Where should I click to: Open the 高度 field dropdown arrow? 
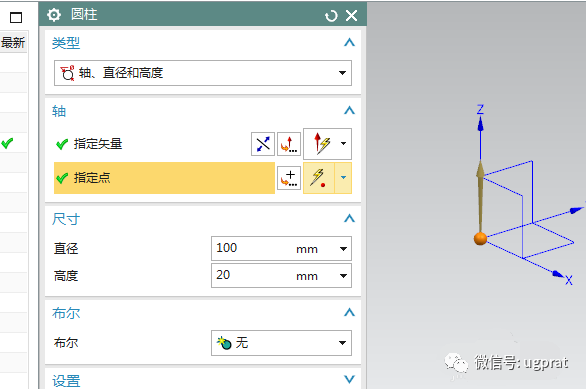[343, 276]
